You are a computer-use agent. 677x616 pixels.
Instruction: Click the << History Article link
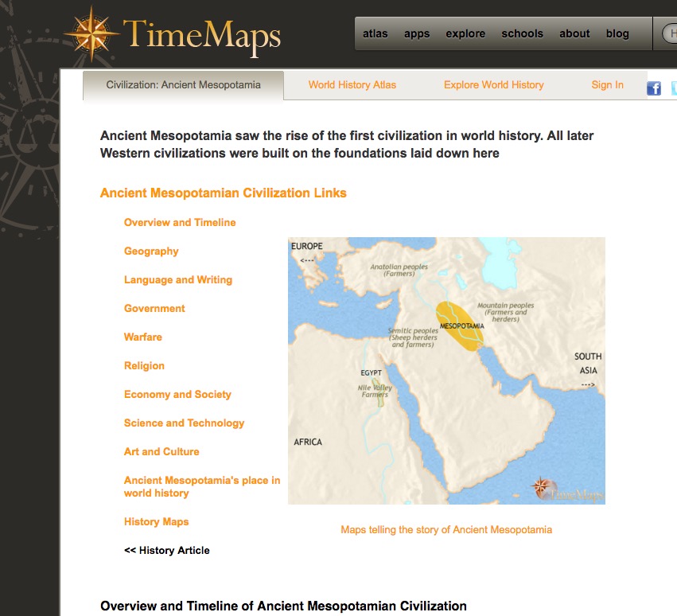pyautogui.click(x=166, y=550)
